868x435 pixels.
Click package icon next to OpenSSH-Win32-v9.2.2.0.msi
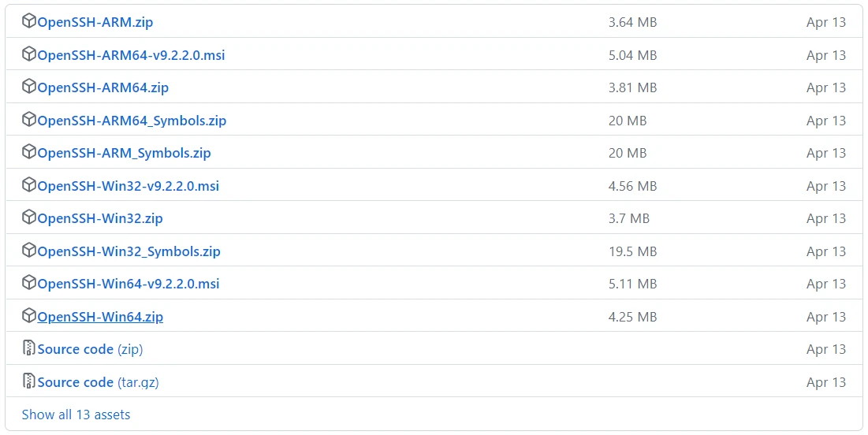pyautogui.click(x=29, y=186)
